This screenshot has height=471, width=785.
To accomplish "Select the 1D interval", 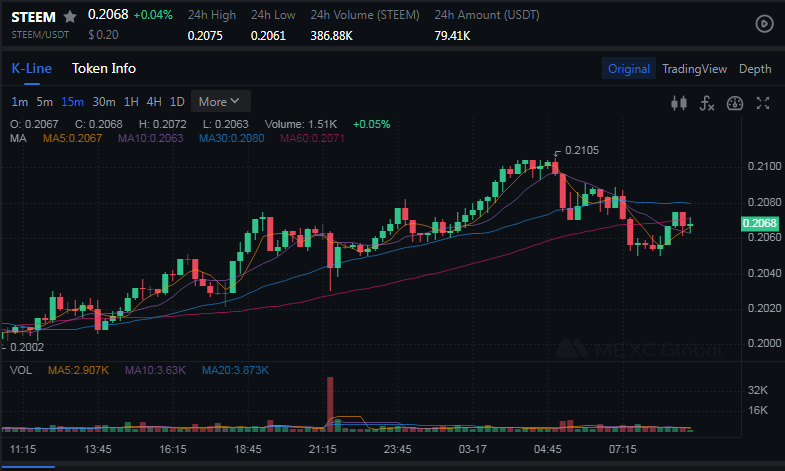I will [177, 101].
